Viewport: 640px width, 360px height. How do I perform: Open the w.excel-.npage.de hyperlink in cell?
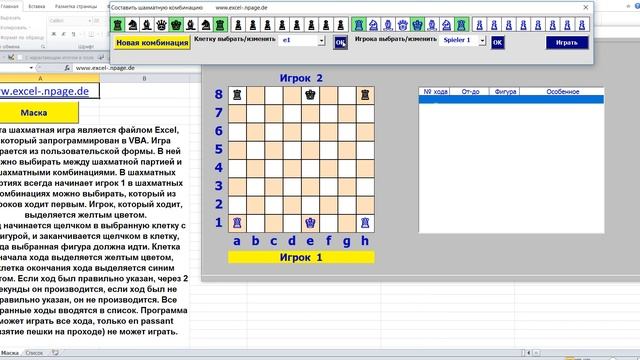coord(44,91)
